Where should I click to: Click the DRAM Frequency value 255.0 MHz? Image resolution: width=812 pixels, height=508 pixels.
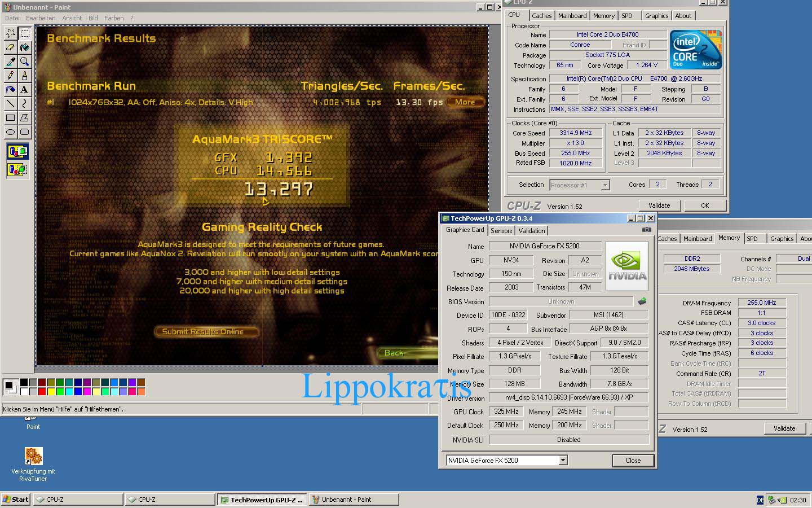[x=761, y=303]
